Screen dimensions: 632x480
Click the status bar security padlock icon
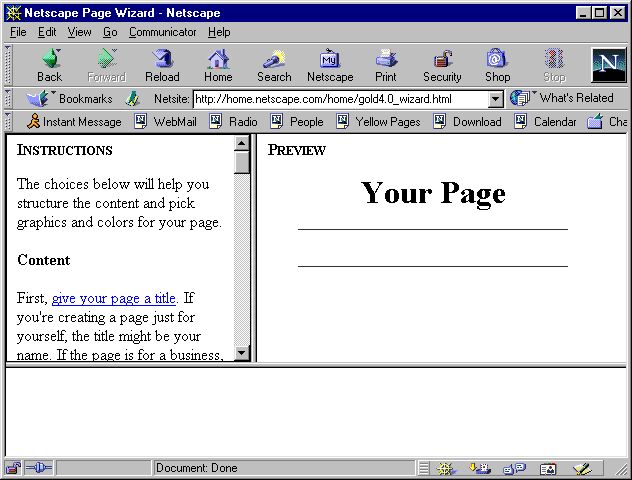[x=13, y=468]
